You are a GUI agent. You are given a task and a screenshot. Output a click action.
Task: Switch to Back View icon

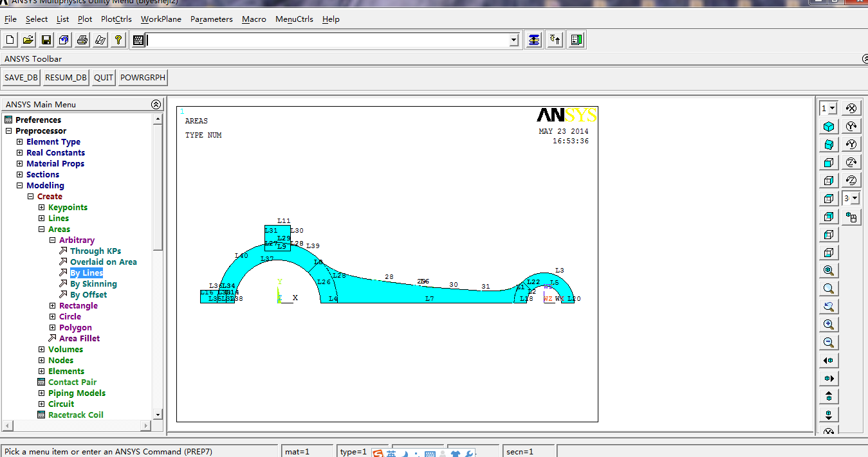(829, 217)
